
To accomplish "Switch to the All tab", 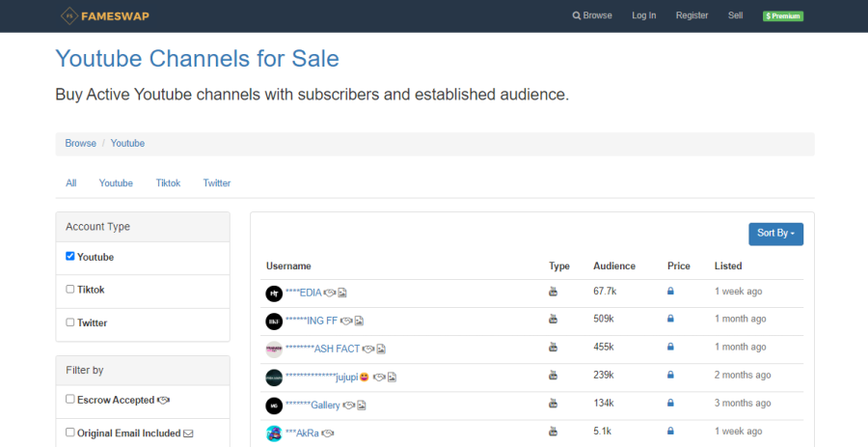I will [x=71, y=182].
